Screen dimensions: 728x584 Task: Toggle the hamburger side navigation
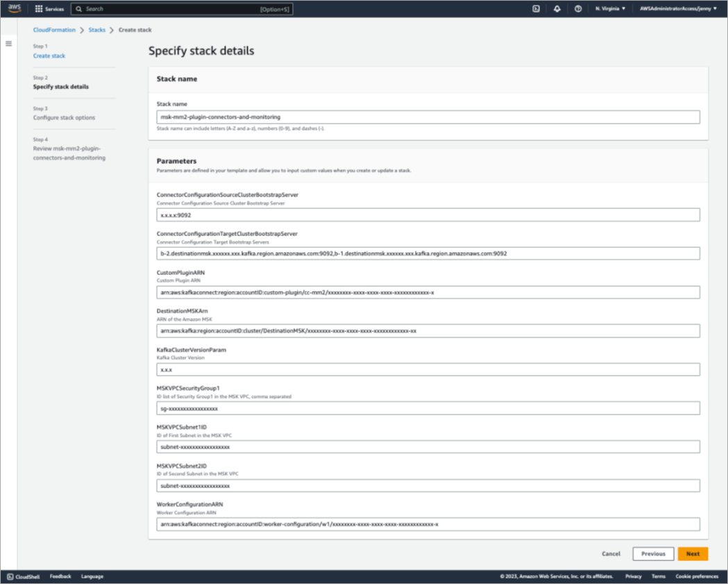coord(8,44)
